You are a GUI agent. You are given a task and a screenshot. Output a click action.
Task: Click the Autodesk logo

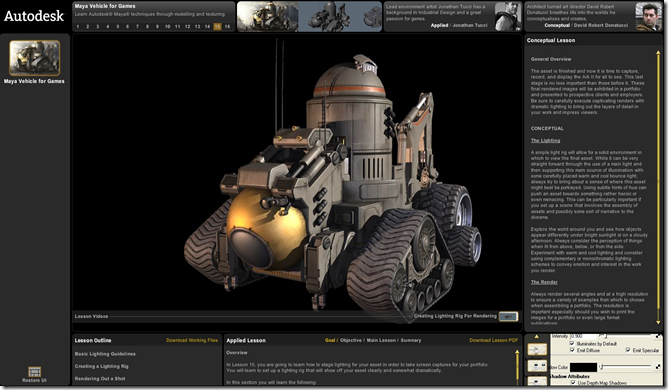tap(34, 16)
